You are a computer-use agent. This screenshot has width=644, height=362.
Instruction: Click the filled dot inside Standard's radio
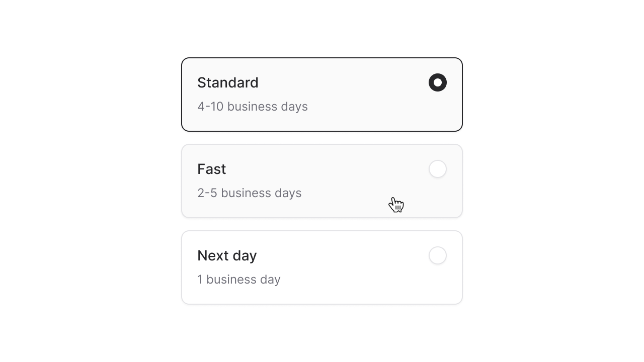coord(438,82)
